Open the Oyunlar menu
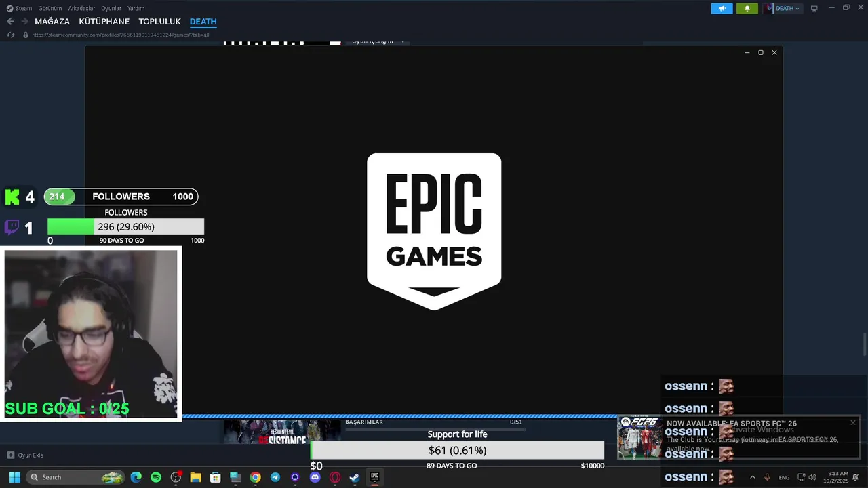The image size is (868, 488). coord(111,8)
